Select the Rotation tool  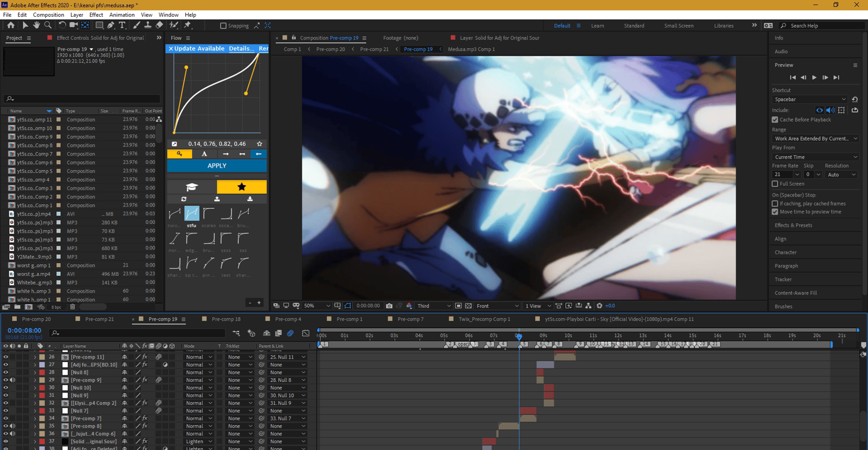[x=62, y=25]
